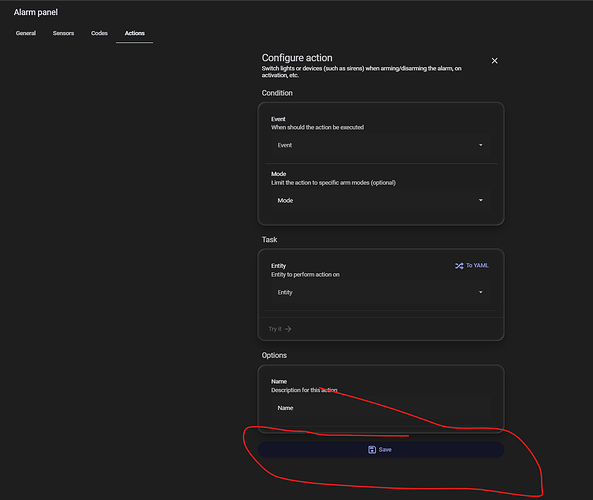This screenshot has width=593, height=500.
Task: Click the shuffle icon beside To YAML
Action: tap(459, 266)
